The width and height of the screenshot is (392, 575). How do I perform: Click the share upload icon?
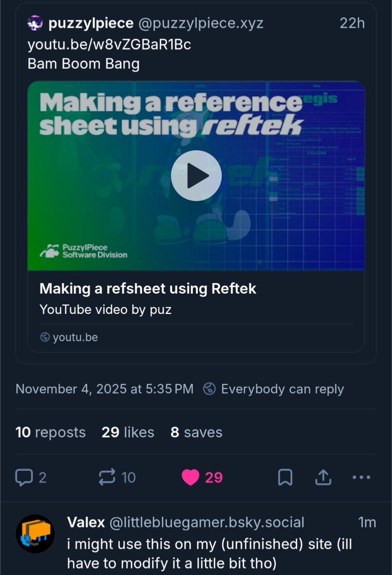pos(323,477)
